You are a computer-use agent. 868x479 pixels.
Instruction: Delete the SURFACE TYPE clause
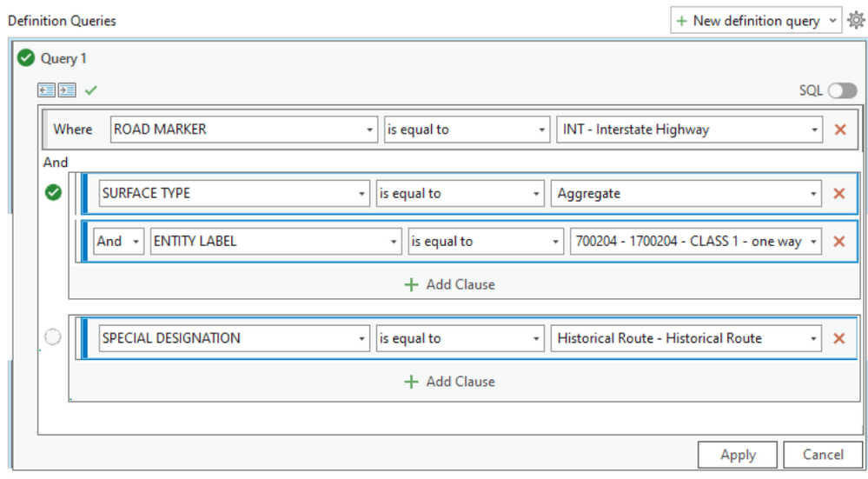coord(838,193)
